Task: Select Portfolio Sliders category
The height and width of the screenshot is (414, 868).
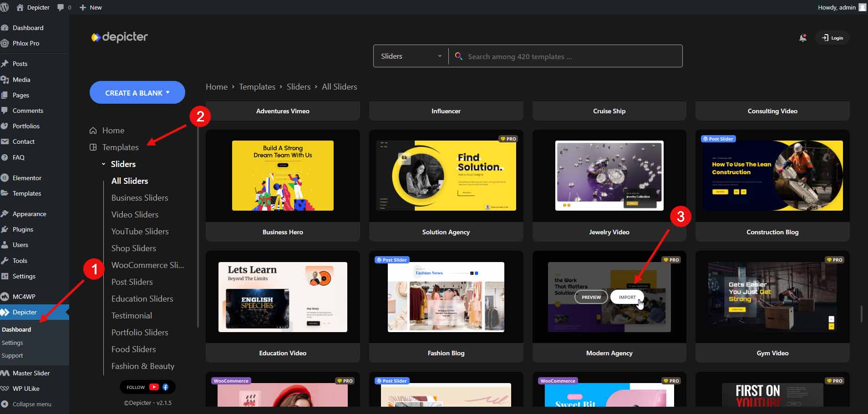Action: pyautogui.click(x=140, y=332)
